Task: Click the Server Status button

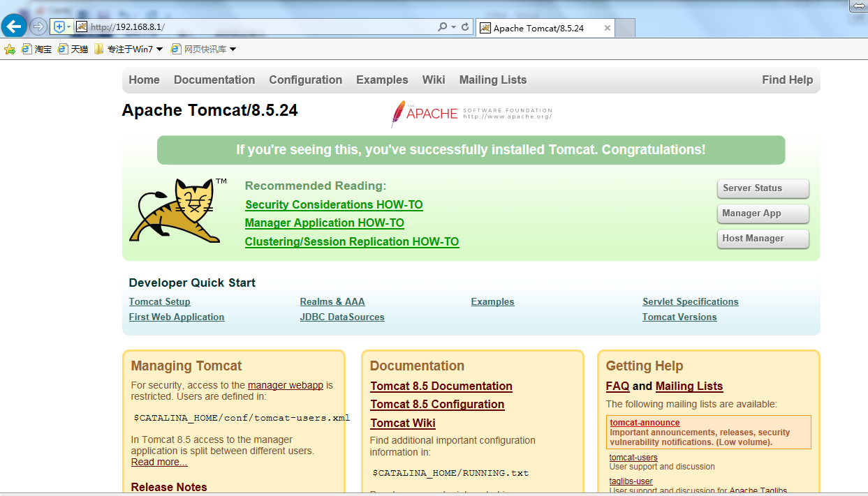Action: (x=763, y=188)
